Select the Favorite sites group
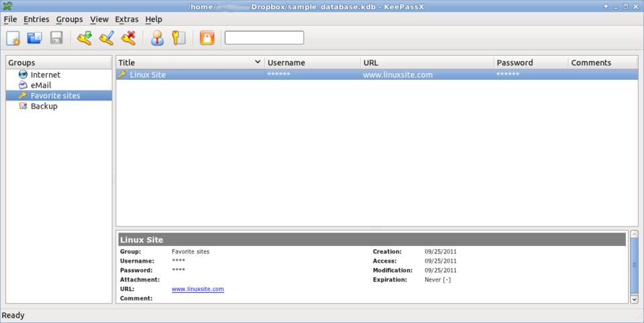This screenshot has width=644, height=323. pyautogui.click(x=55, y=96)
